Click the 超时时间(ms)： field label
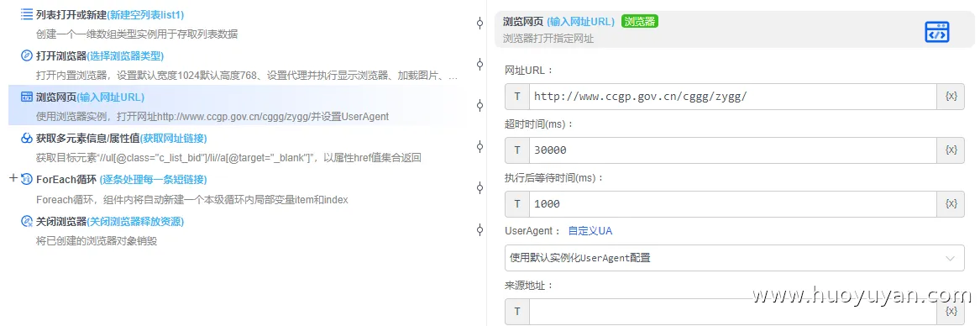Image resolution: width=980 pixels, height=326 pixels. pyautogui.click(x=539, y=124)
